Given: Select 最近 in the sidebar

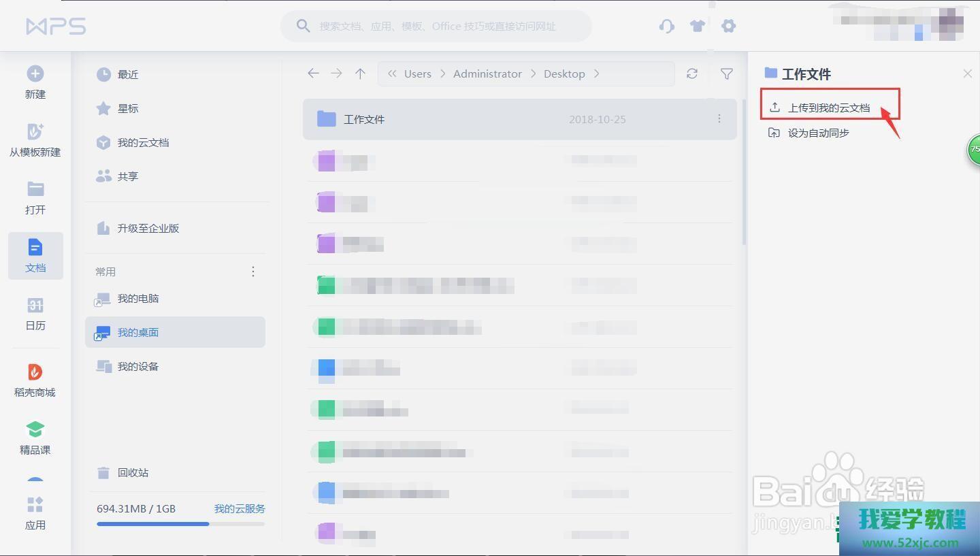Looking at the screenshot, I should [128, 74].
